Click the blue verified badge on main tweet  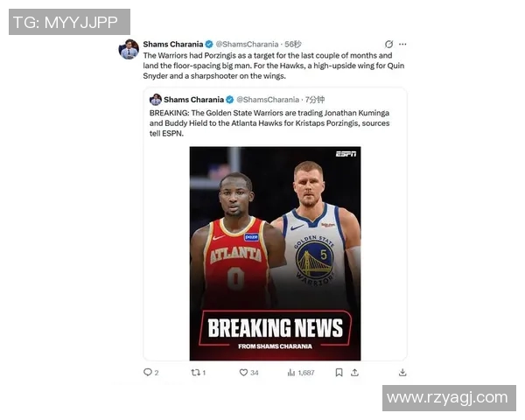[209, 45]
